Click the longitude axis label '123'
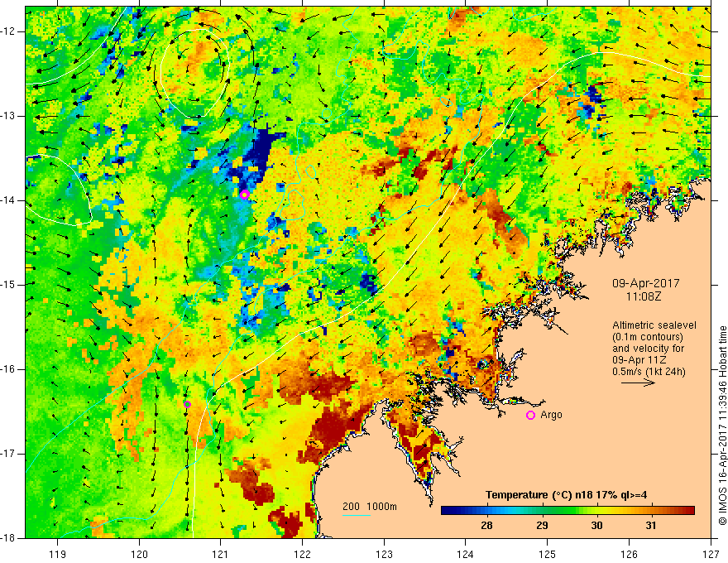Viewport: 728px width, 563px height. tap(384, 554)
